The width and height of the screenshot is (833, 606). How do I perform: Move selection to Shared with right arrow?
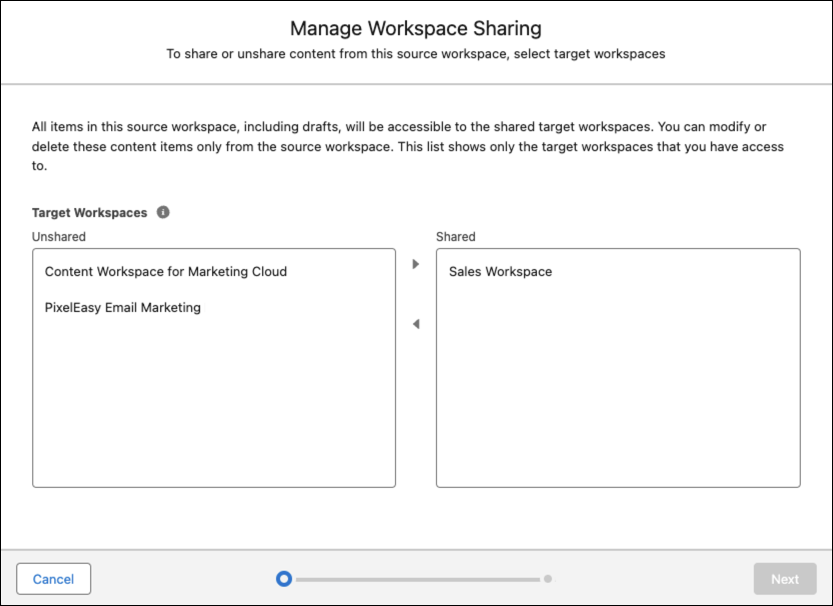pyautogui.click(x=416, y=264)
